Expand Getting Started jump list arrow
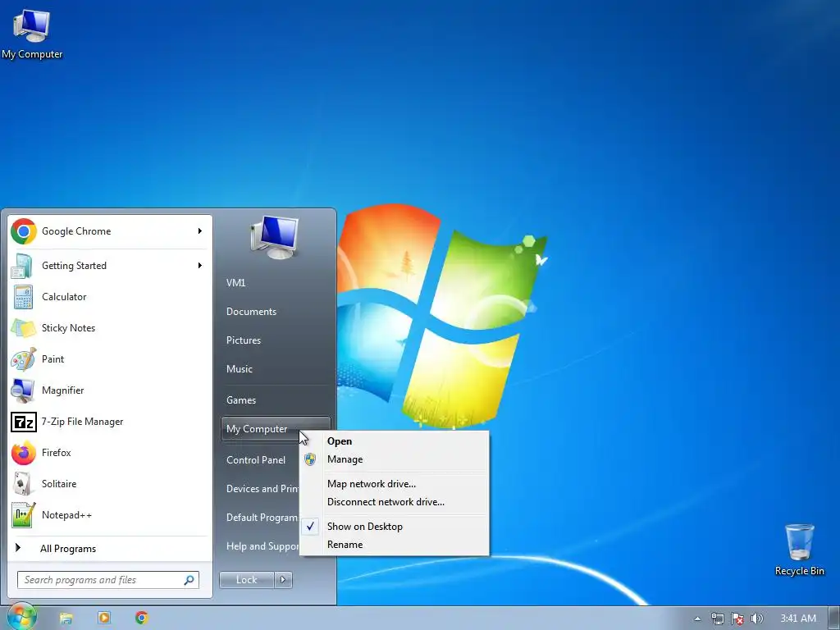The height and width of the screenshot is (630, 840). (x=200, y=265)
